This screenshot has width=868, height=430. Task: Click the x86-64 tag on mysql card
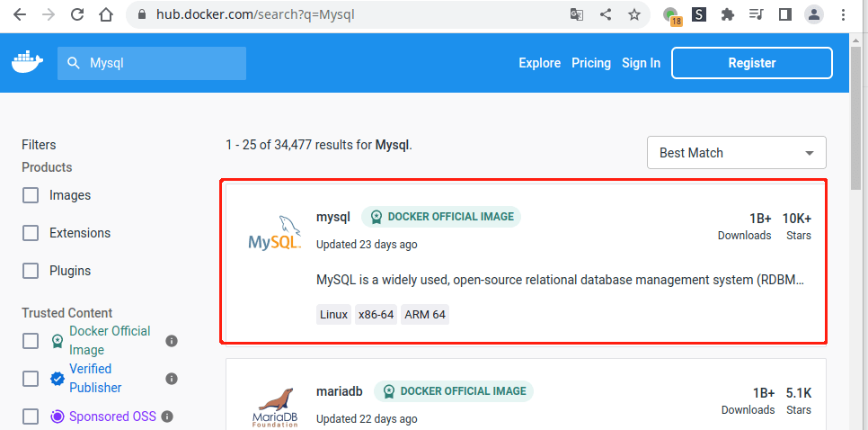click(x=376, y=315)
